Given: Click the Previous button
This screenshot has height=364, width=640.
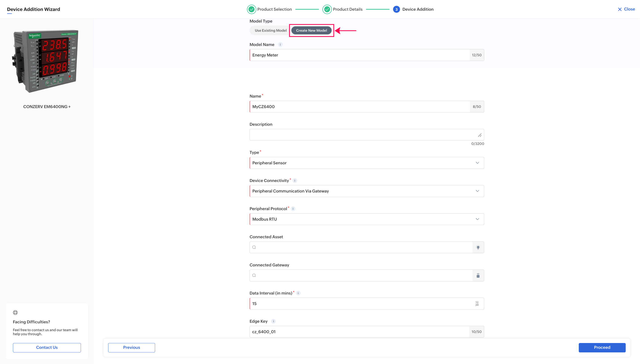Looking at the screenshot, I should pyautogui.click(x=131, y=347).
